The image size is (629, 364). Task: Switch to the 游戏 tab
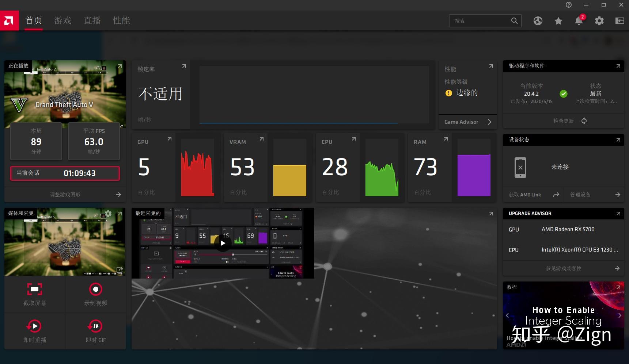click(63, 21)
